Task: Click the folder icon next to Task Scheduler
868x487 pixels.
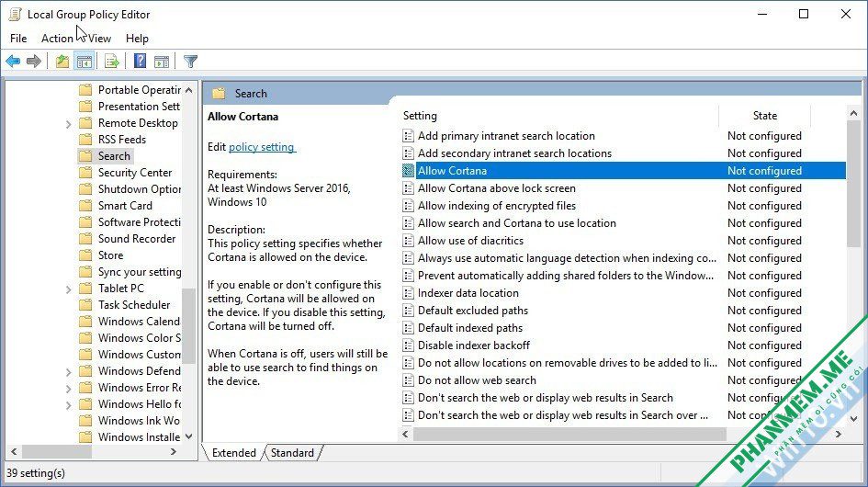Action: [85, 305]
